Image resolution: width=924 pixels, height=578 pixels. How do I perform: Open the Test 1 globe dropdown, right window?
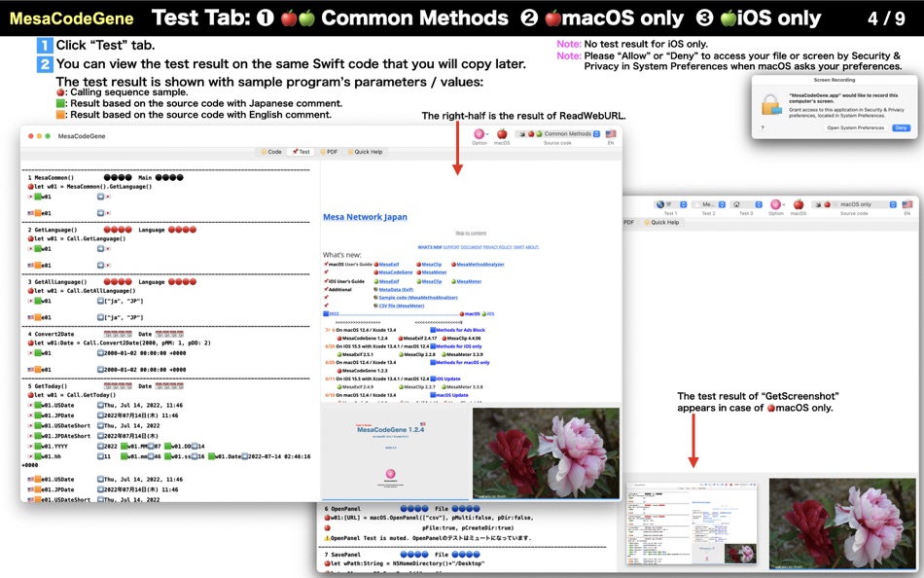pos(670,204)
